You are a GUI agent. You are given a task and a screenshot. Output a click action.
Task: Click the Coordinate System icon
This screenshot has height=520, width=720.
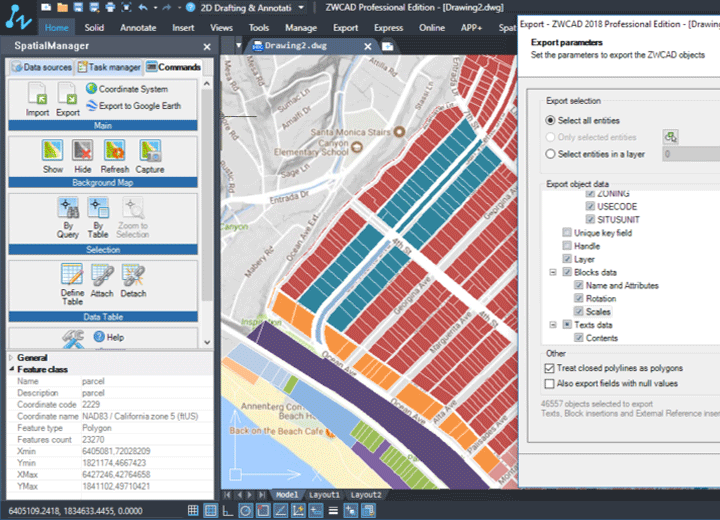(x=91, y=88)
